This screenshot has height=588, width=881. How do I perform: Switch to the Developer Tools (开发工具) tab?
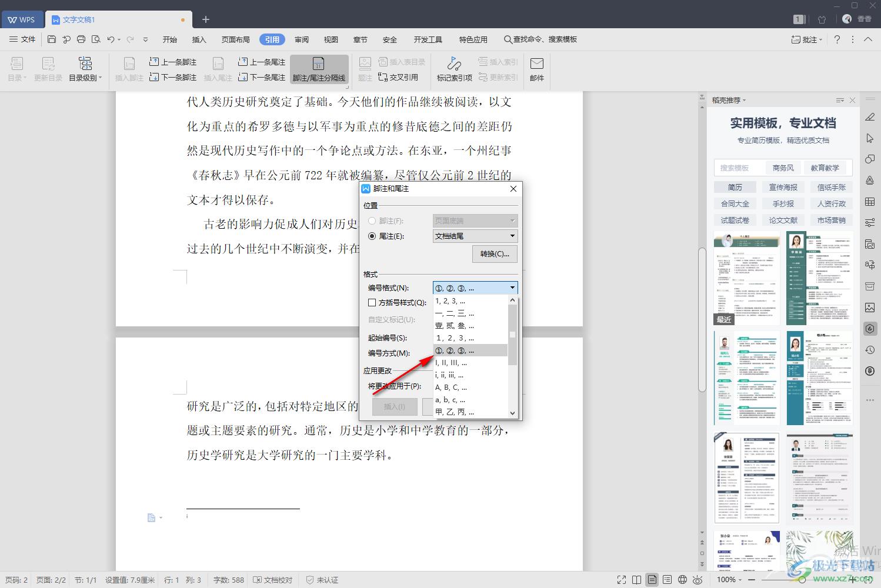428,39
